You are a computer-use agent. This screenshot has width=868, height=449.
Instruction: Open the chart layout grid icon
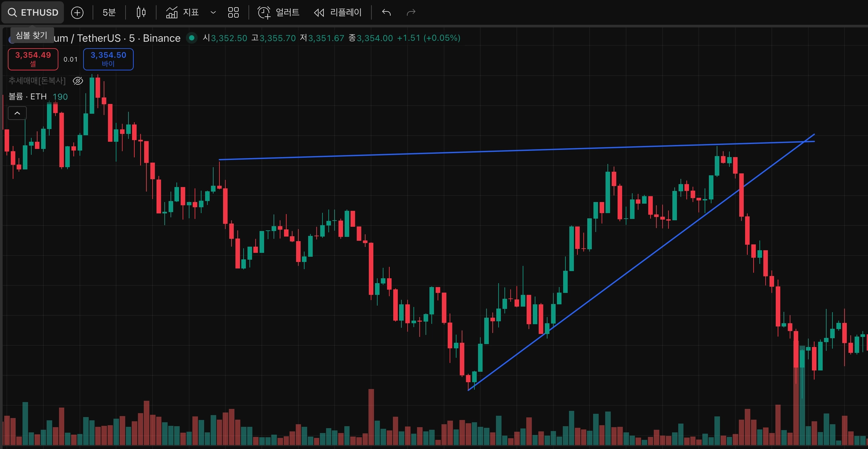click(x=233, y=13)
